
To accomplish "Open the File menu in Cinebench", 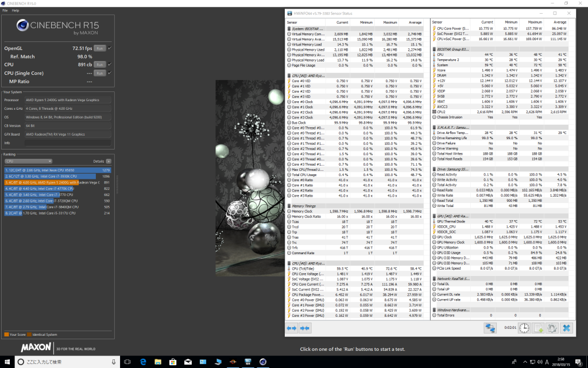I will 5,10.
